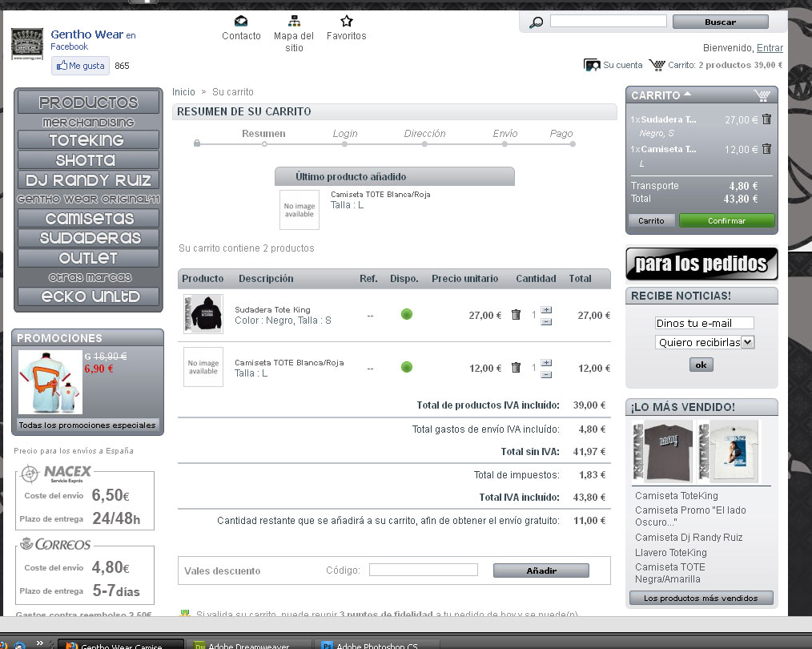Decrease Sudadera Tote King quantity with minus
This screenshot has height=649, width=812.
pyautogui.click(x=546, y=321)
